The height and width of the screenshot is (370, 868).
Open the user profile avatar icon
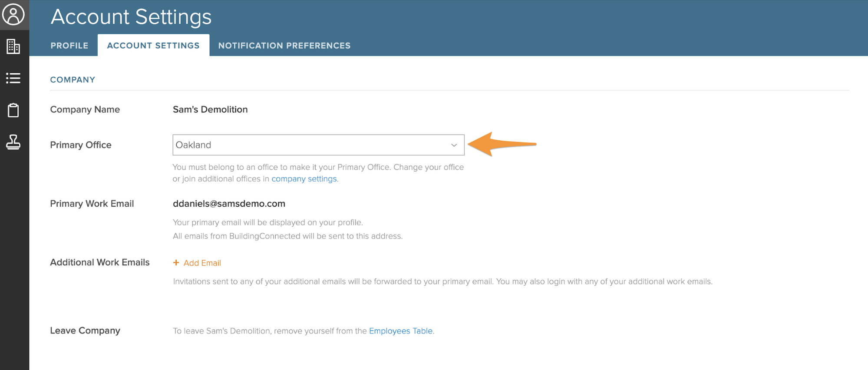click(x=13, y=14)
